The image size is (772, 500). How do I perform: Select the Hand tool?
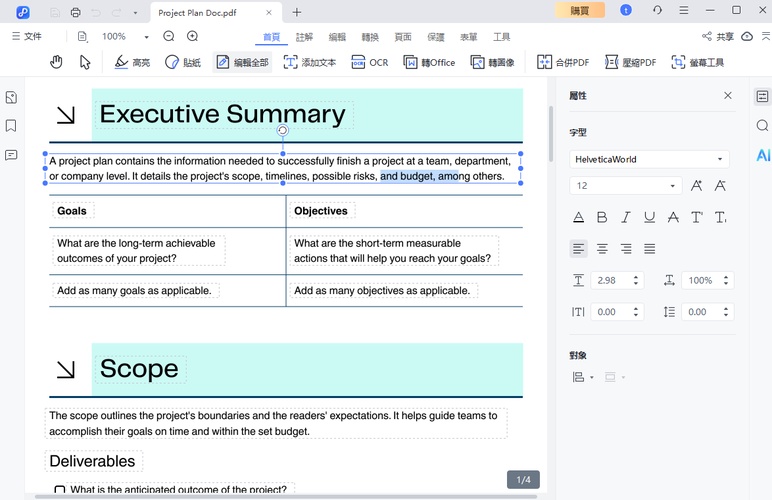pyautogui.click(x=57, y=62)
